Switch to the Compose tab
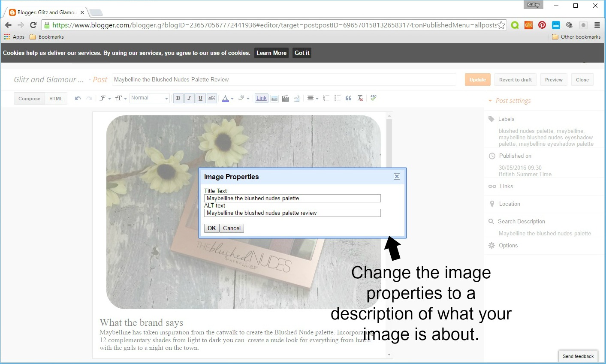The height and width of the screenshot is (364, 606). (29, 98)
